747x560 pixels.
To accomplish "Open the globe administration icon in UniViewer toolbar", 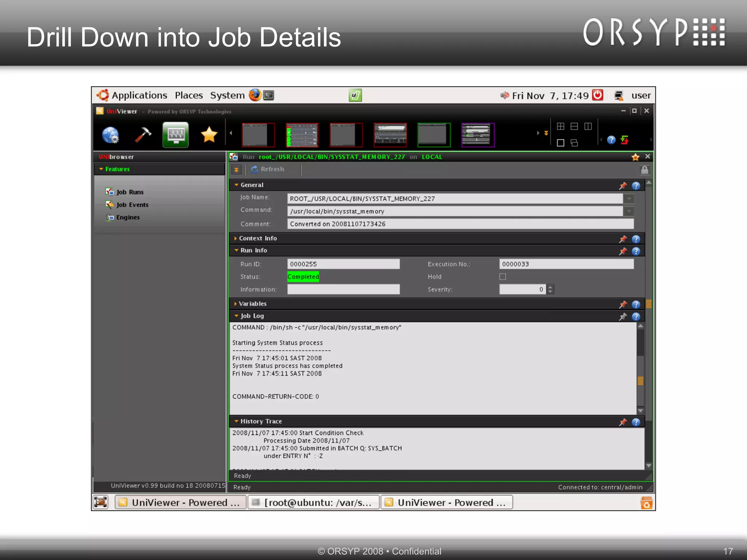I will (110, 135).
